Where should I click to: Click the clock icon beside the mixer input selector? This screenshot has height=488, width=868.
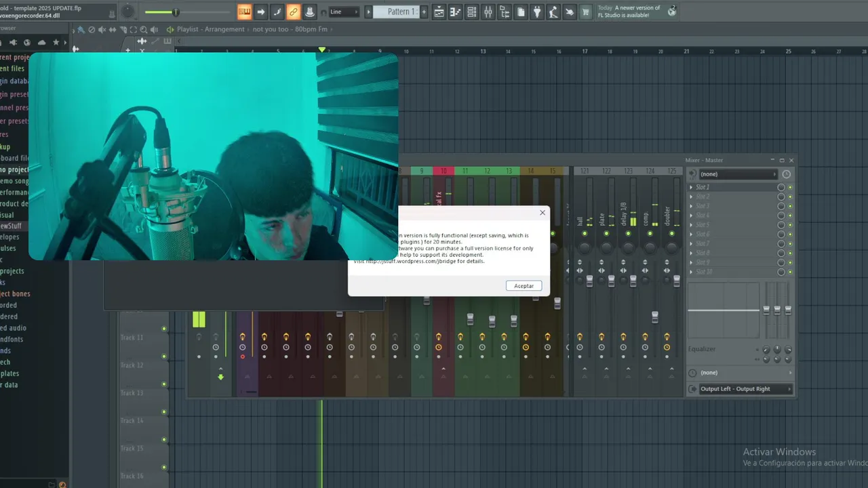pos(787,174)
